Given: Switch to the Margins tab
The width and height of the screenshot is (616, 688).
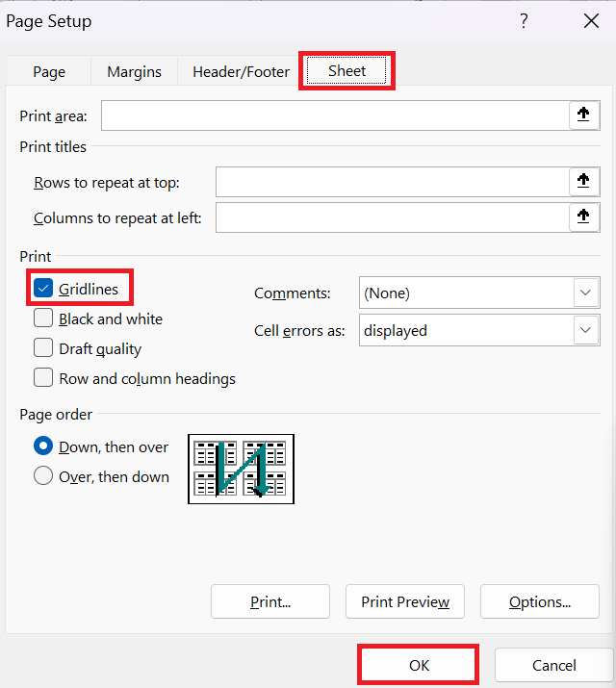Looking at the screenshot, I should click(x=134, y=71).
